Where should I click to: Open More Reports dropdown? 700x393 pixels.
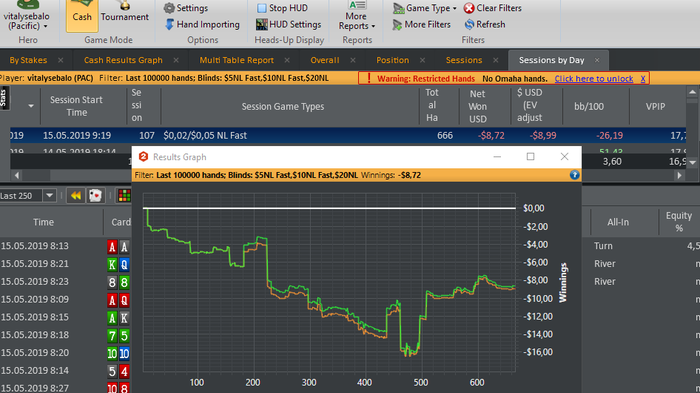[357, 16]
